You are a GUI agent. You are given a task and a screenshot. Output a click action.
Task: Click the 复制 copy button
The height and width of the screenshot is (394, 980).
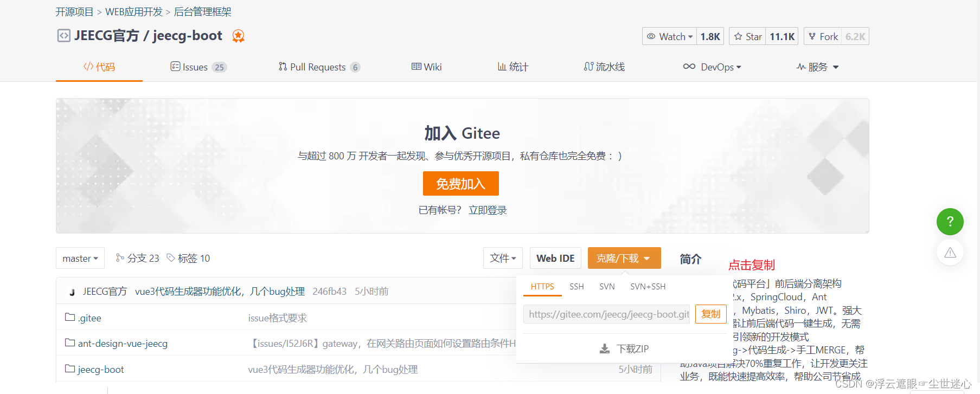(710, 314)
